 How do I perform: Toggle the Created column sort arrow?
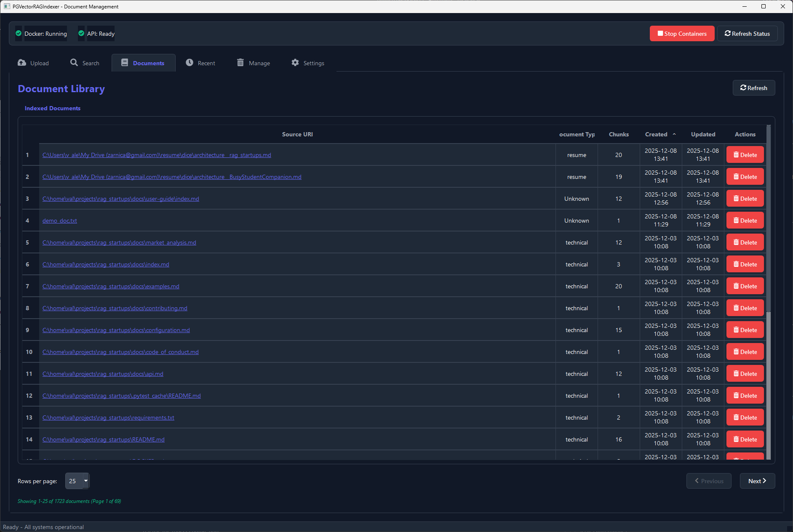(x=674, y=134)
